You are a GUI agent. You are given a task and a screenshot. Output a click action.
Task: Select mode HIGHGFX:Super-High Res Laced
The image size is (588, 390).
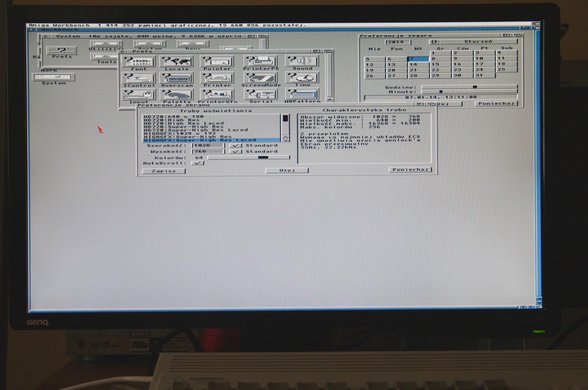click(211, 140)
